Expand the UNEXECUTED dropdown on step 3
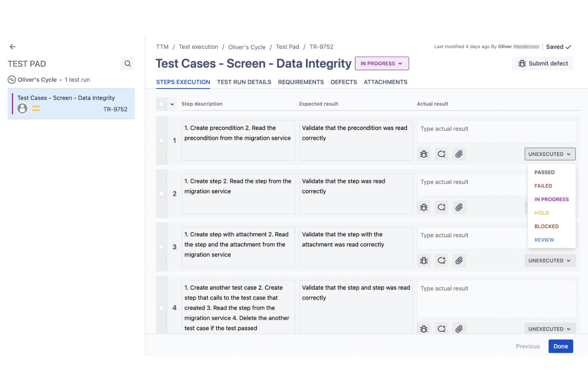Screen dimensions: 588x392 tap(549, 260)
